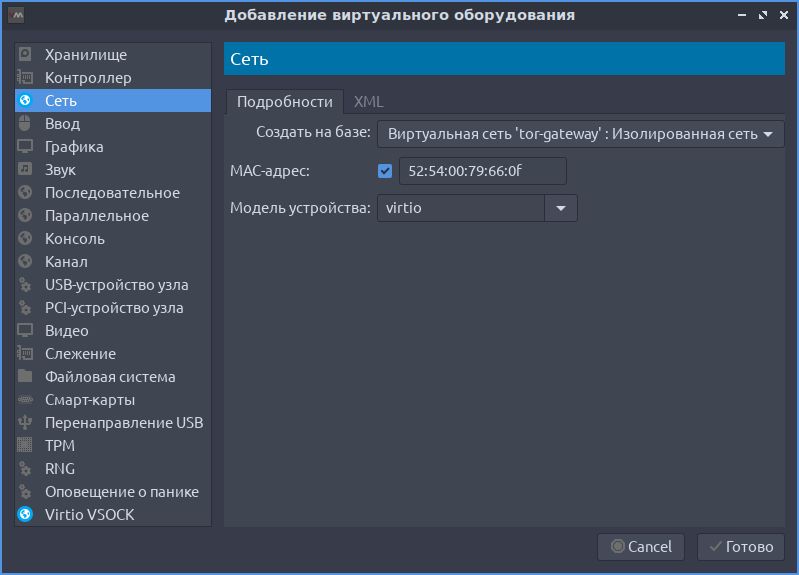Select Virtio VSOCK entry
The image size is (799, 575).
113,514
